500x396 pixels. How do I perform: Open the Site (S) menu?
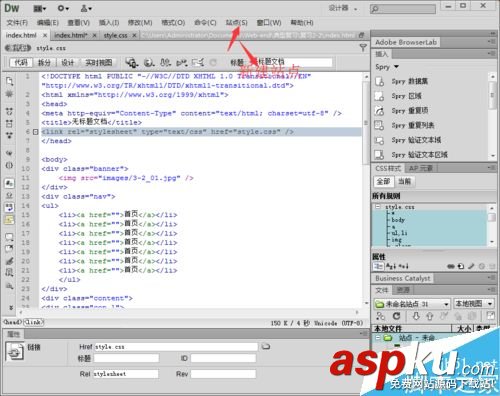237,22
